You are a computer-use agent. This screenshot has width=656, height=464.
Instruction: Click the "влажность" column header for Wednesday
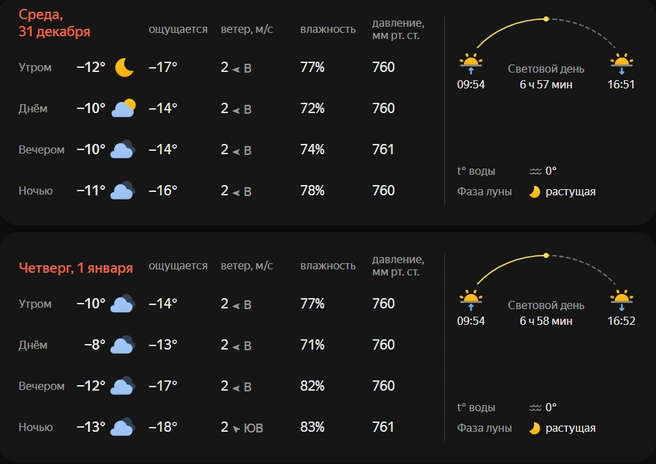[328, 29]
